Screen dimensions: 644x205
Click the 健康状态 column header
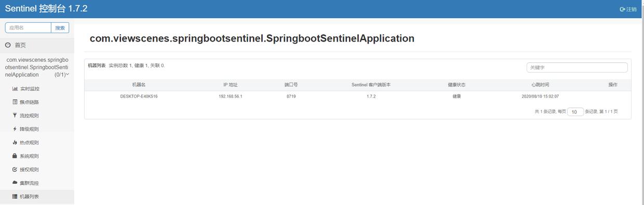[457, 85]
